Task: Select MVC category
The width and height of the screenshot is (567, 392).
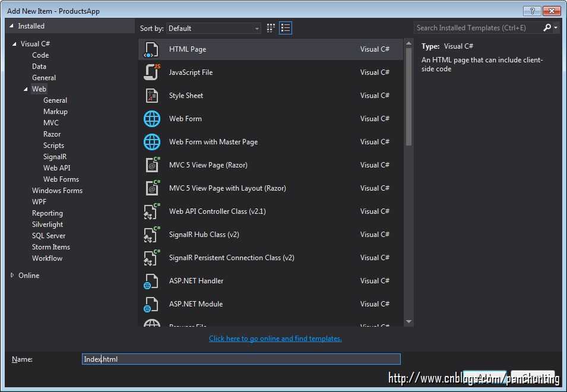Action: coord(50,122)
